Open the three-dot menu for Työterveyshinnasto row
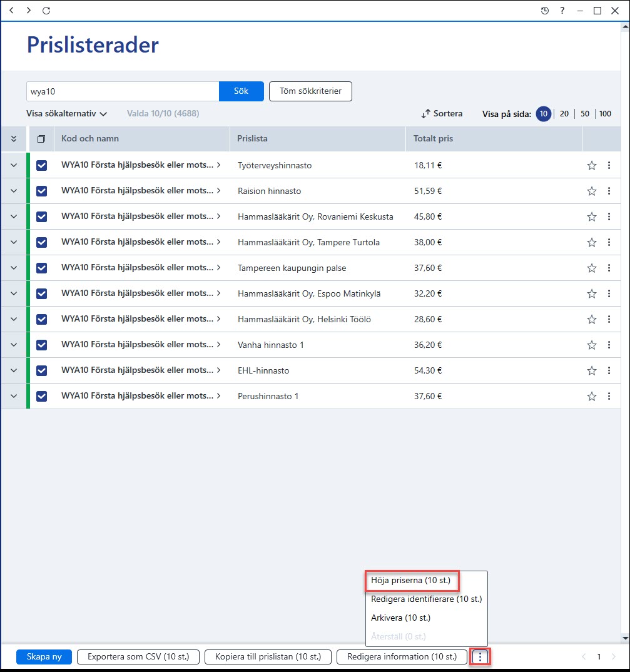Viewport: 630px width, 672px height. coord(609,165)
